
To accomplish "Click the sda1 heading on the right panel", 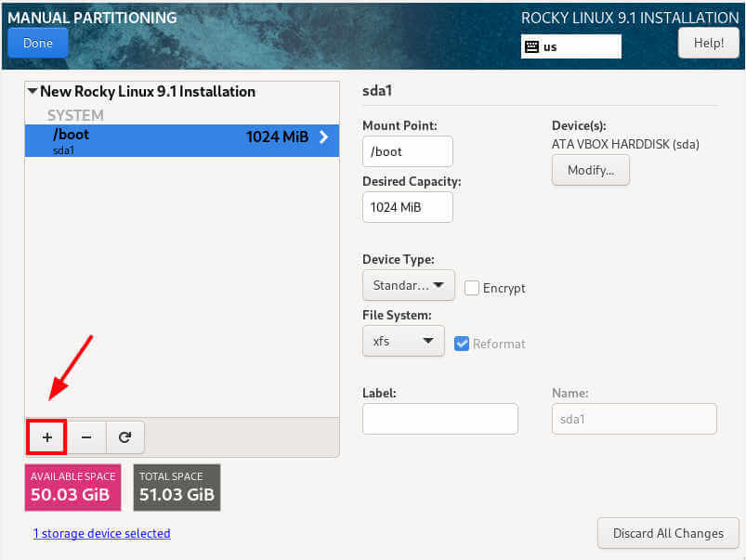I will (377, 90).
